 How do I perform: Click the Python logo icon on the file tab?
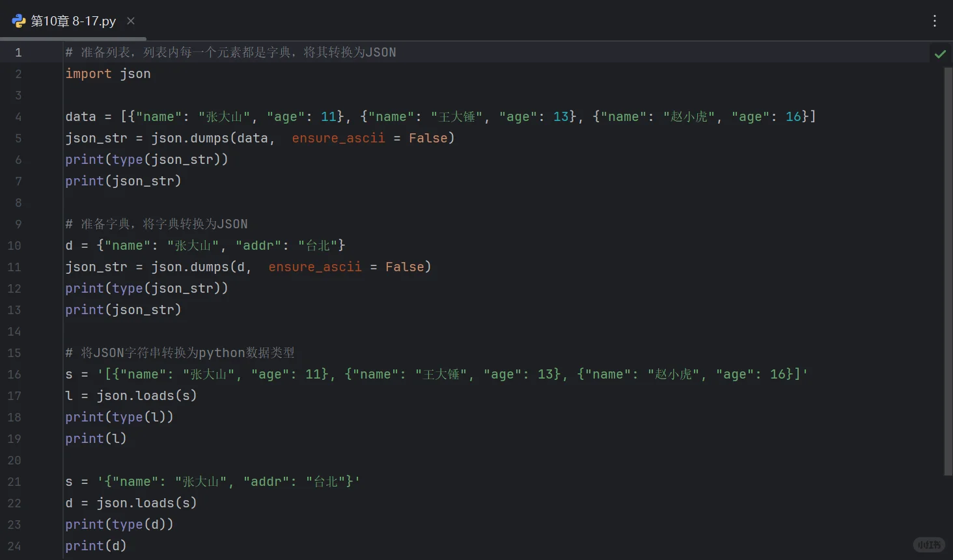(x=19, y=21)
